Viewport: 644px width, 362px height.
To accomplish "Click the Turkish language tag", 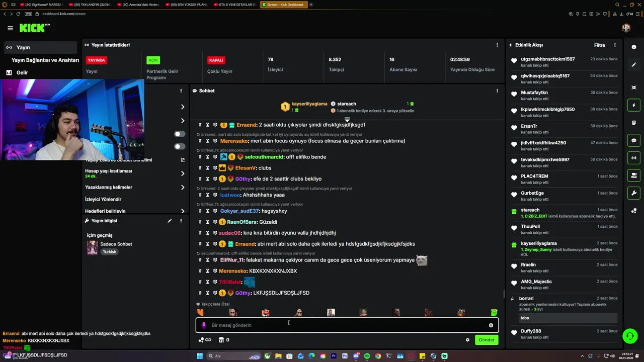I will [x=109, y=252].
